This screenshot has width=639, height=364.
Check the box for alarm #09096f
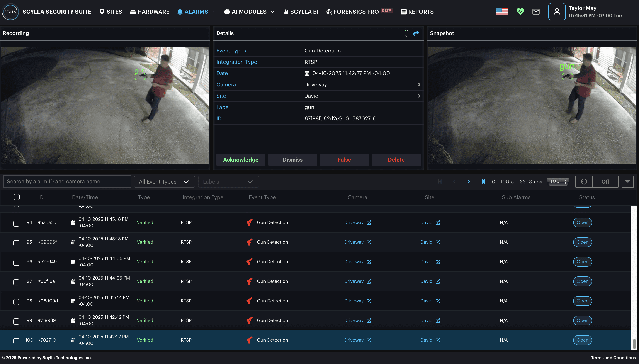point(16,243)
